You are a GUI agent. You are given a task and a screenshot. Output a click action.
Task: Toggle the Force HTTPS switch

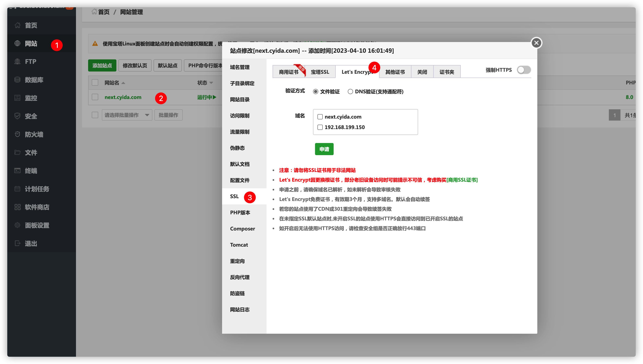click(524, 70)
